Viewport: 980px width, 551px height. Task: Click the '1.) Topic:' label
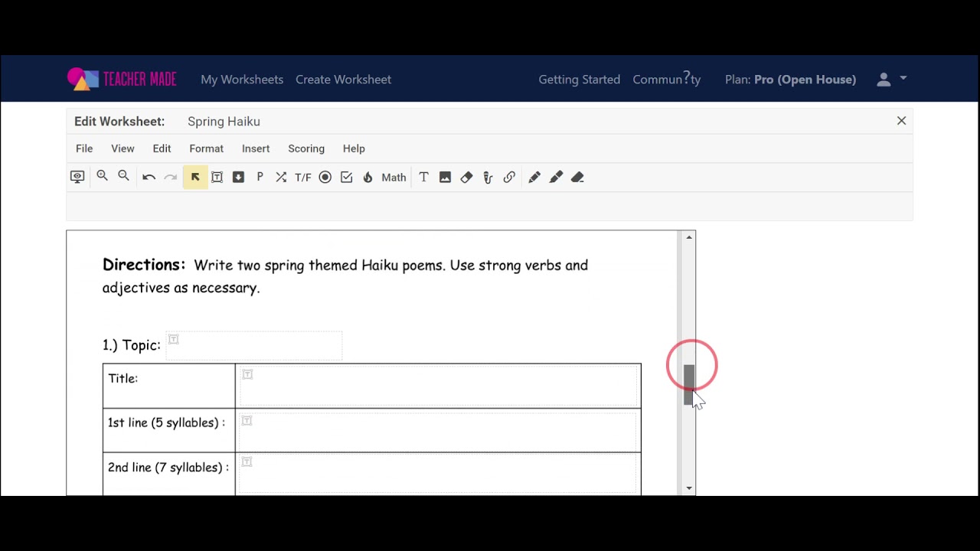tap(132, 345)
